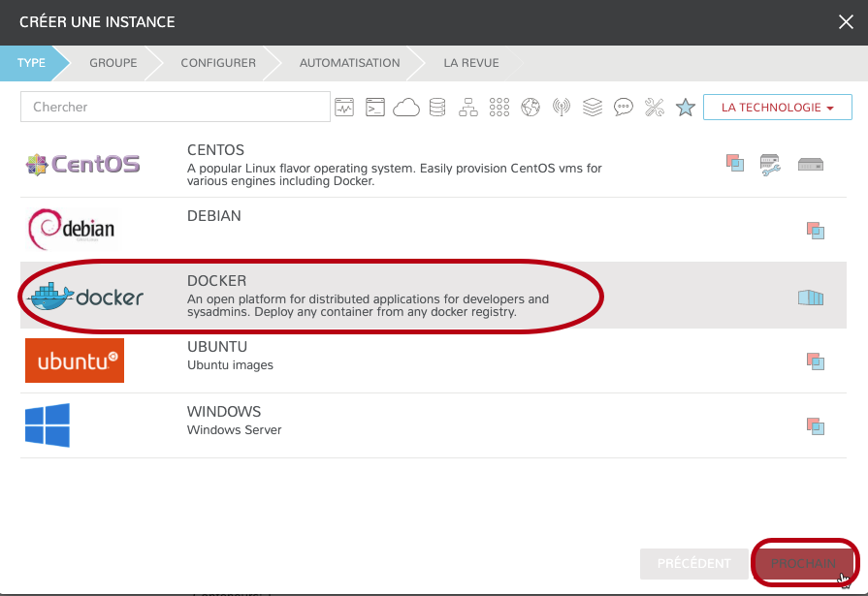Click the wrench and screwdriver tools icon
Image resolution: width=868 pixels, height=596 pixels.
click(655, 108)
